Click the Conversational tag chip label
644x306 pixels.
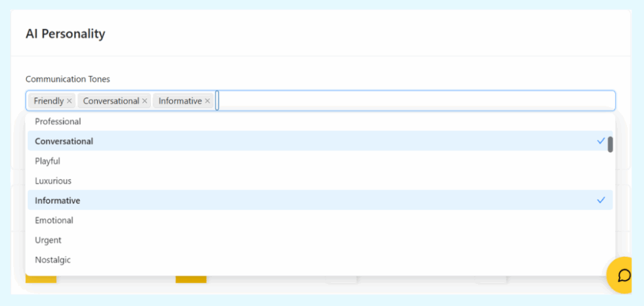pos(111,101)
